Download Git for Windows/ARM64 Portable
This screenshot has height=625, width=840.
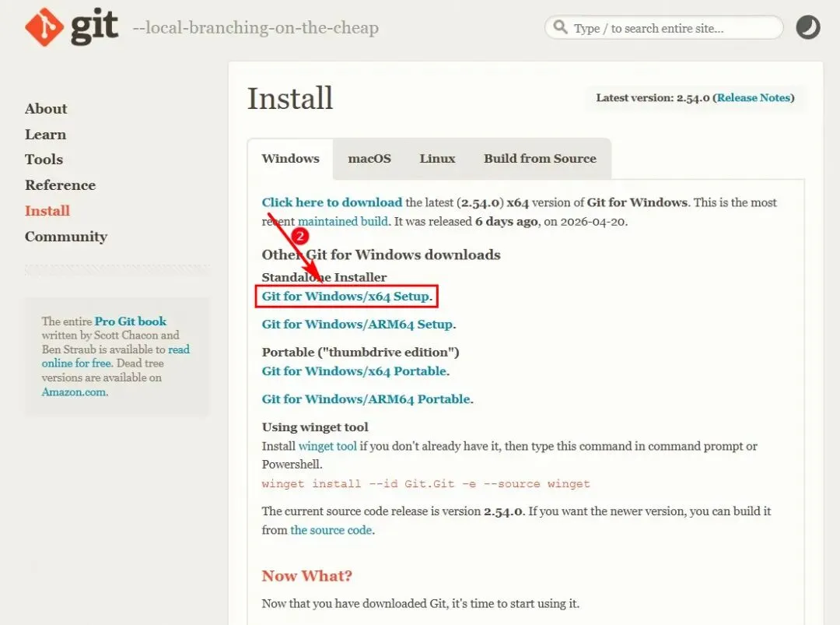click(x=366, y=399)
